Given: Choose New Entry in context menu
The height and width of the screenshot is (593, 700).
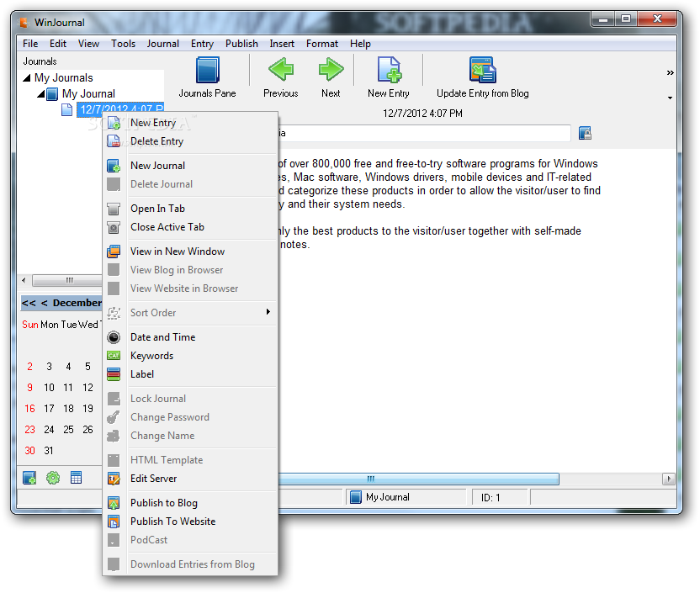Looking at the screenshot, I should [x=190, y=123].
